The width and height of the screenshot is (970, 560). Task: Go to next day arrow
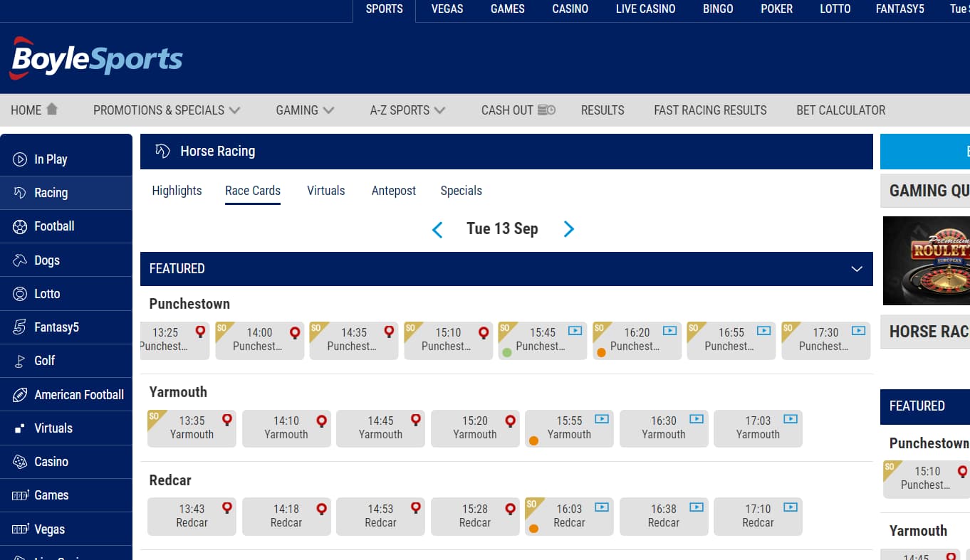(x=568, y=229)
